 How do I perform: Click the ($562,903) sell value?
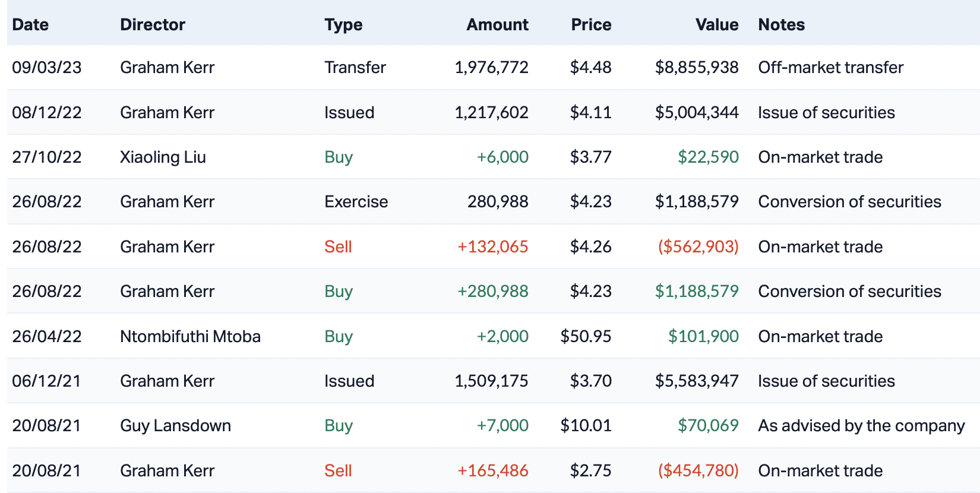point(698,246)
